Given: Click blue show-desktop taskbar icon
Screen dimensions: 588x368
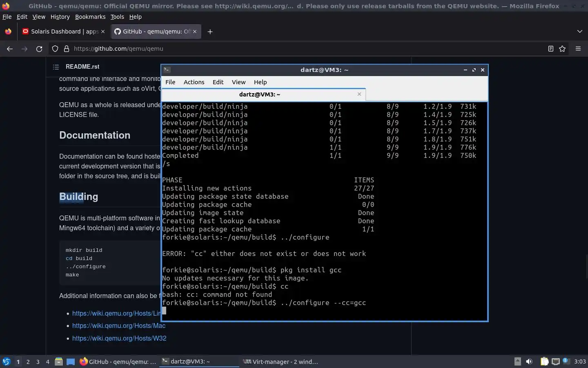Looking at the screenshot, I should (x=71, y=361).
